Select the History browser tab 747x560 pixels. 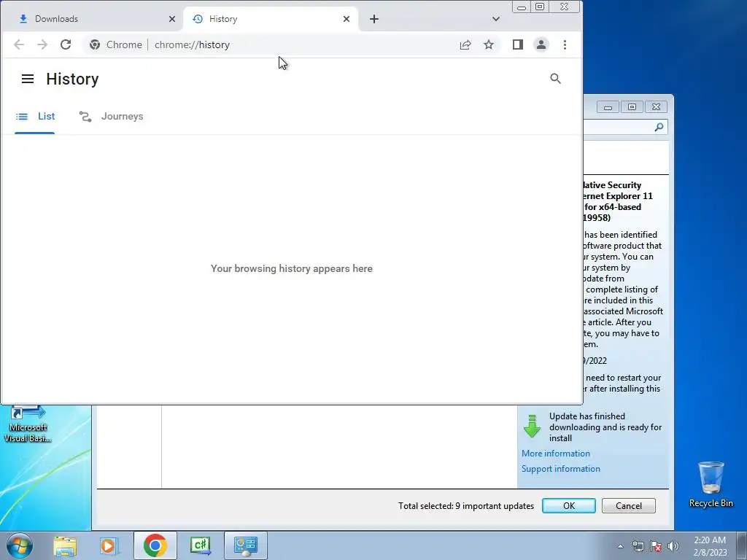tap(270, 19)
